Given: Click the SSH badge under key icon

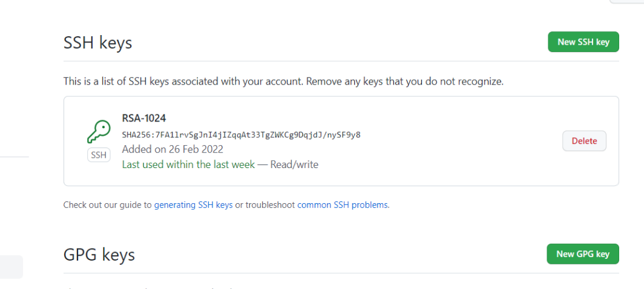Looking at the screenshot, I should tap(99, 155).
